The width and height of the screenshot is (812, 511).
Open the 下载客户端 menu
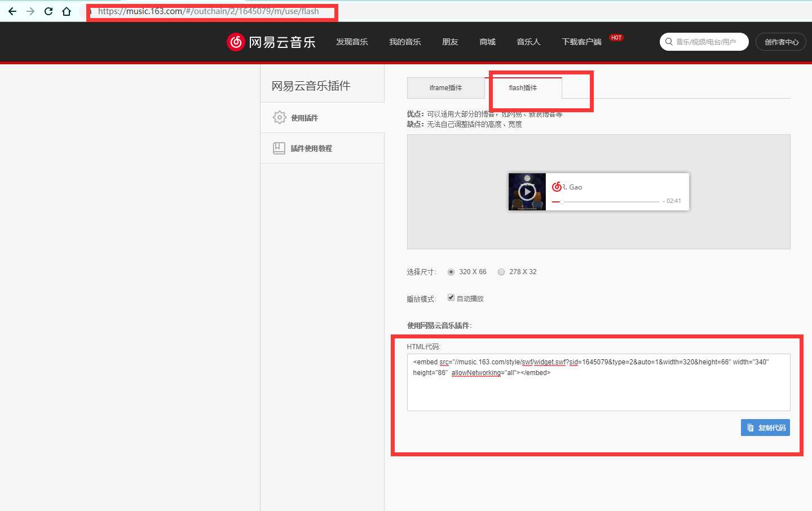coord(581,42)
